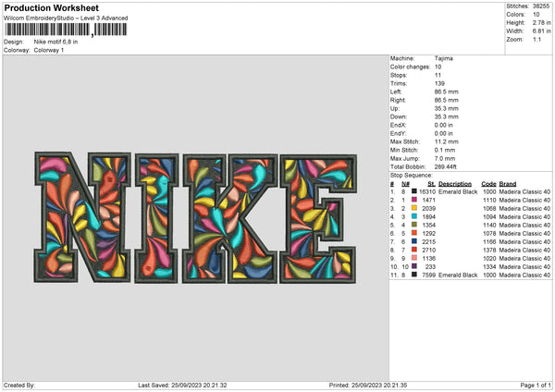
Task: Click the thread code '1140'
Action: click(489, 225)
